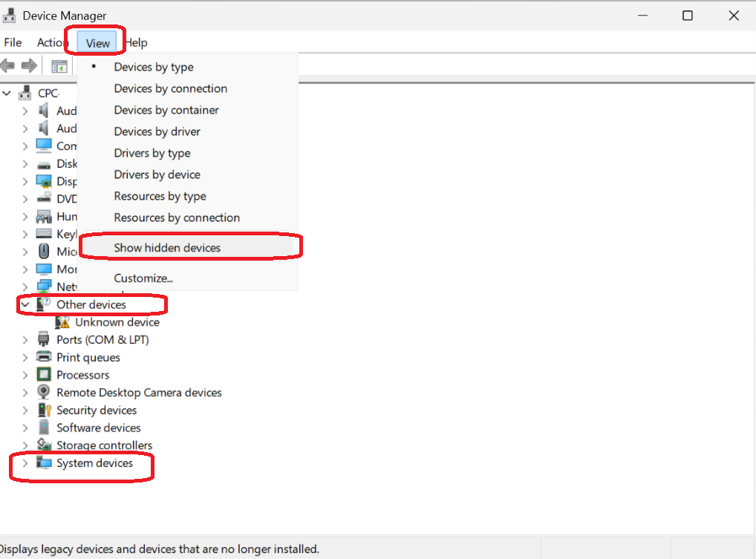Maximize the Device Manager window
756x559 pixels.
tap(688, 16)
